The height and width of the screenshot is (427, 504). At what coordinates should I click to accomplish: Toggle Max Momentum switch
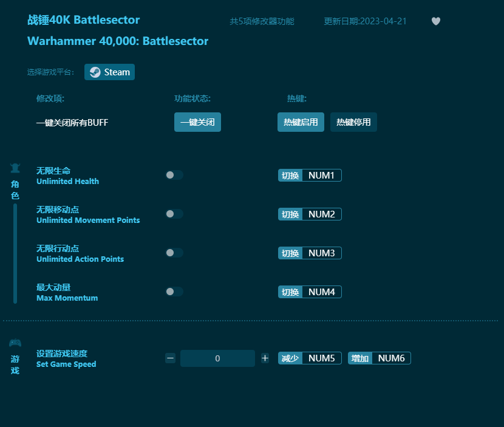tap(174, 292)
